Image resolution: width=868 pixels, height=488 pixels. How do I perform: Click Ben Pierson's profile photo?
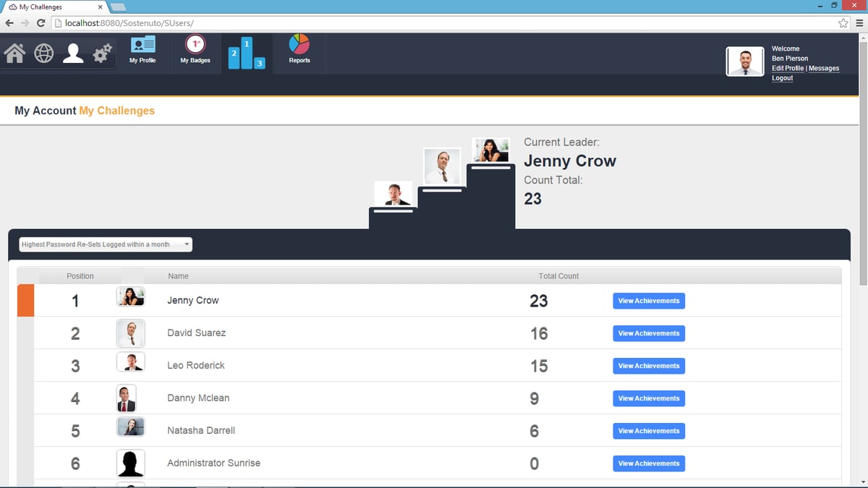pos(745,61)
